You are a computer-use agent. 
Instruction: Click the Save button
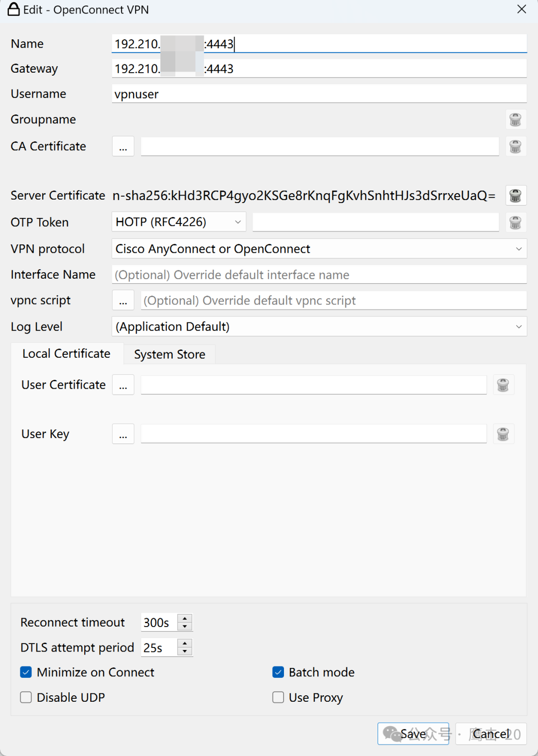point(413,734)
